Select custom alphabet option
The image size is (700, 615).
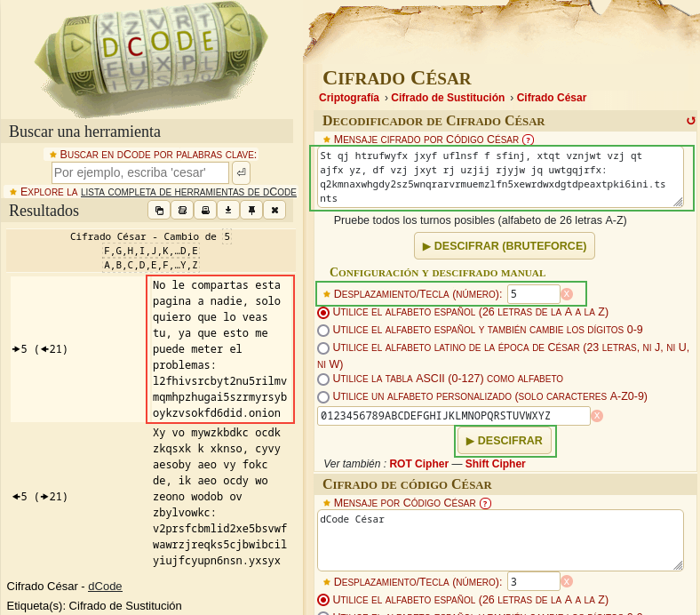click(x=323, y=396)
